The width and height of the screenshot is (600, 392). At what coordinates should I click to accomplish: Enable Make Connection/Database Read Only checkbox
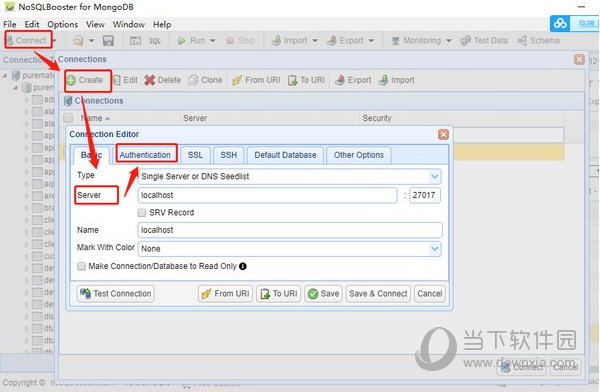(x=81, y=266)
